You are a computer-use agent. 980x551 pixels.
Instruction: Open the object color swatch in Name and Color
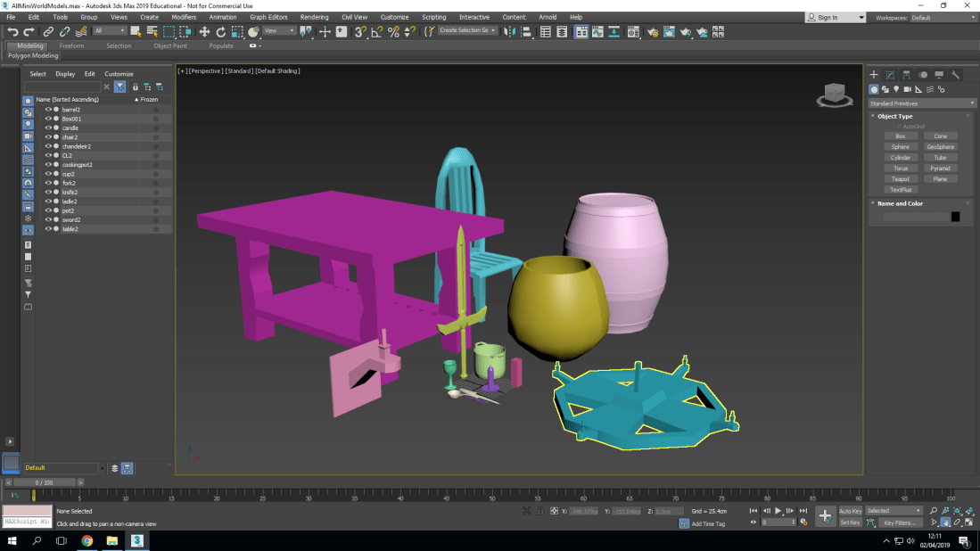click(x=957, y=216)
